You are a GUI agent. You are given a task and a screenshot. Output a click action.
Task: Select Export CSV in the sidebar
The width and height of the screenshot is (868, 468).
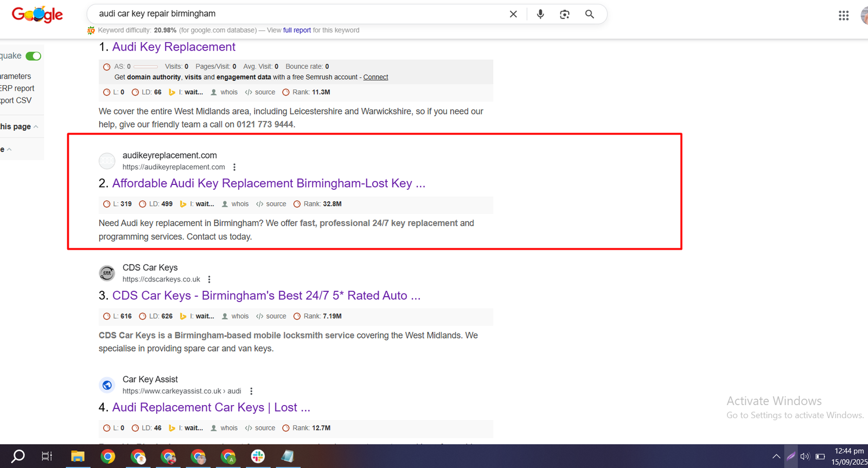(16, 100)
